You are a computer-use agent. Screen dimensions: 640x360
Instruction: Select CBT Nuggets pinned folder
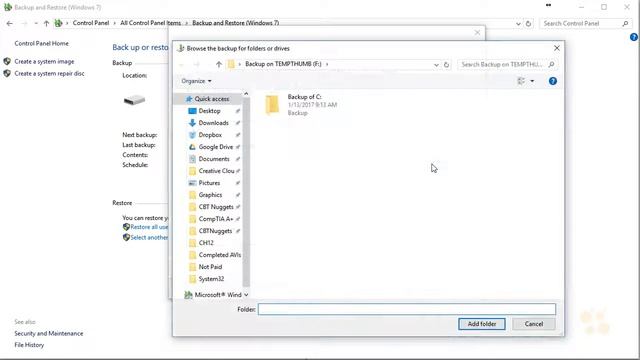tap(216, 207)
